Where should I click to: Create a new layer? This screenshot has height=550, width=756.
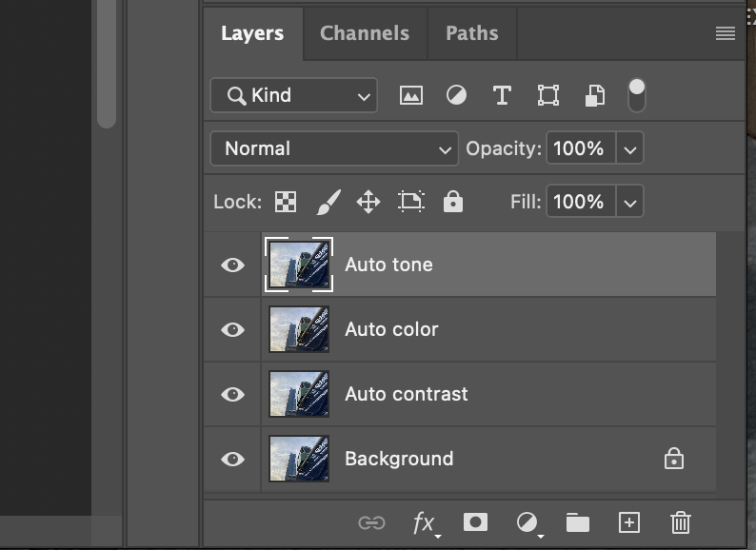click(629, 523)
